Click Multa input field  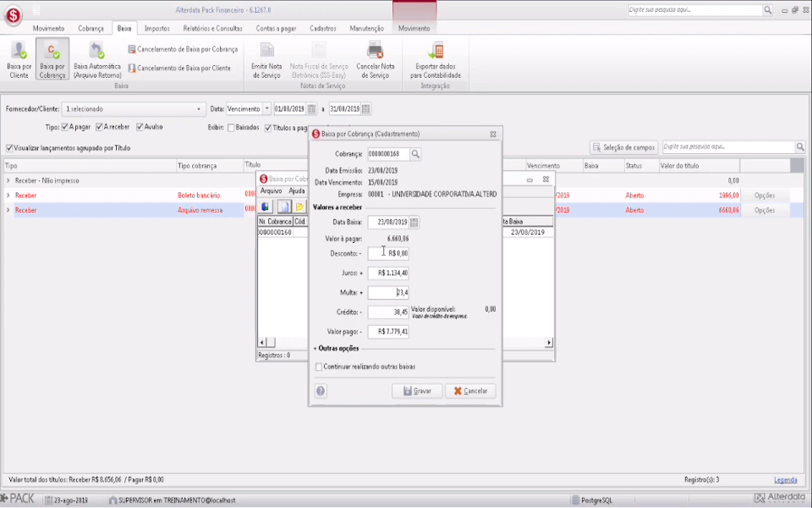[x=388, y=293]
